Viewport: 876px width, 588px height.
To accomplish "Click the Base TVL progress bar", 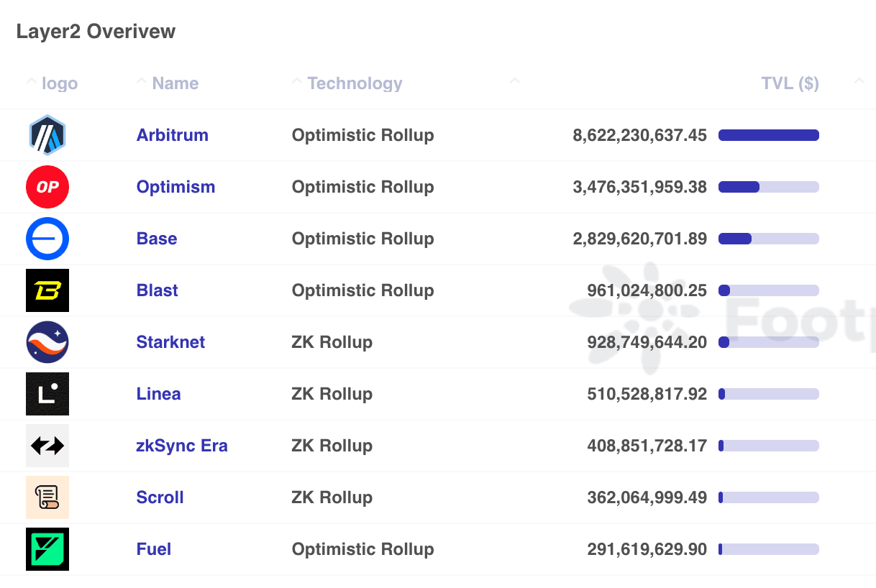I will (769, 239).
